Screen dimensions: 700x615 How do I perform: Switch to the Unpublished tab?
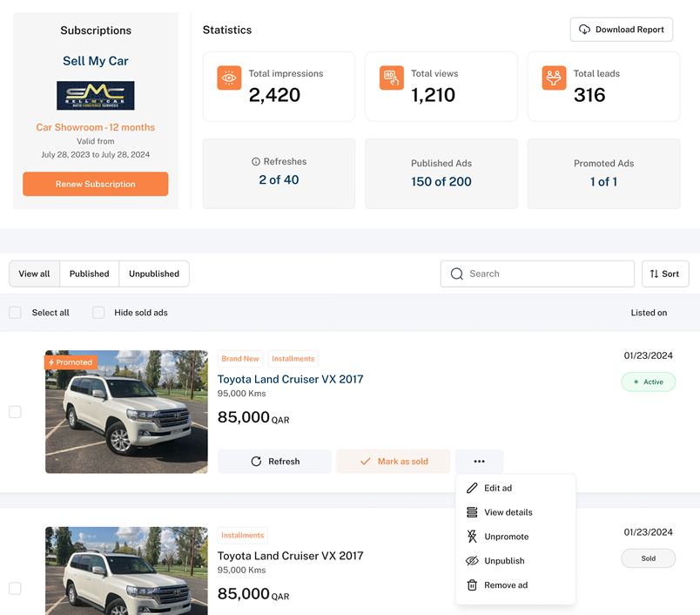[x=154, y=274]
